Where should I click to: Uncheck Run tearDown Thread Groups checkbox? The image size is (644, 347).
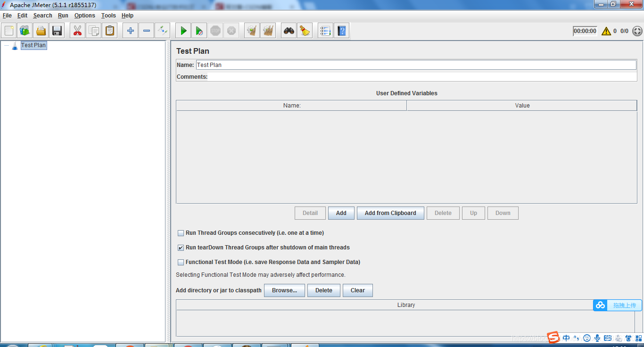click(181, 248)
